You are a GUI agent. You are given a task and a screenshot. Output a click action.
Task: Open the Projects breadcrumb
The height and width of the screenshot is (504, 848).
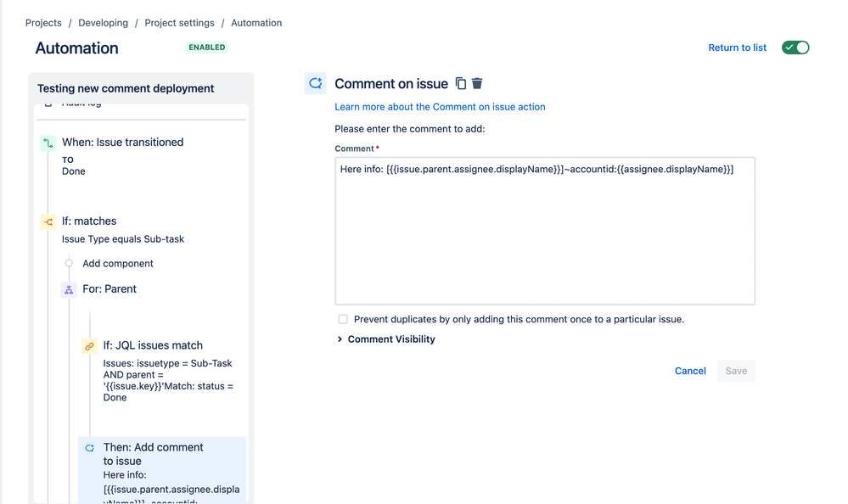(x=43, y=23)
